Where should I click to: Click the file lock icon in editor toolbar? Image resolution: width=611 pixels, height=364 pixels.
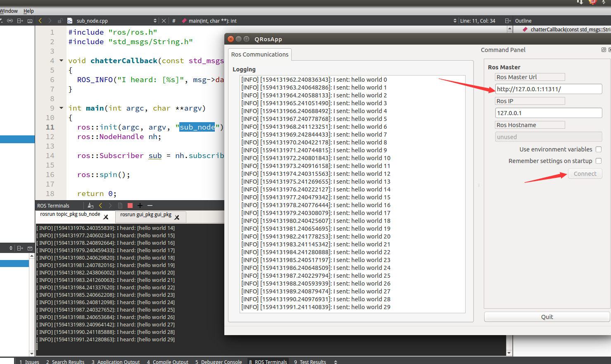pyautogui.click(x=60, y=21)
